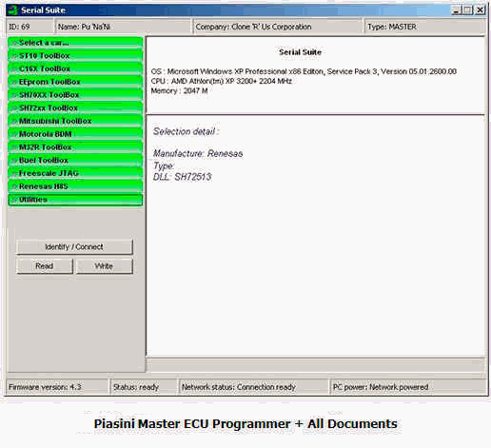The height and width of the screenshot is (448, 491).
Task: Open the M32R ToolBox entry
Action: (75, 147)
